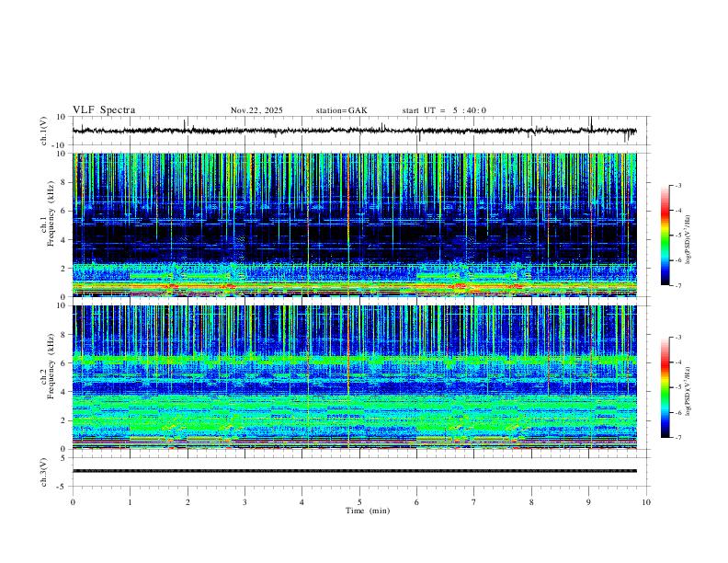Screen dimensions: 728x563
Task: Click the "Time (min)" axis label
Action: click(x=368, y=511)
